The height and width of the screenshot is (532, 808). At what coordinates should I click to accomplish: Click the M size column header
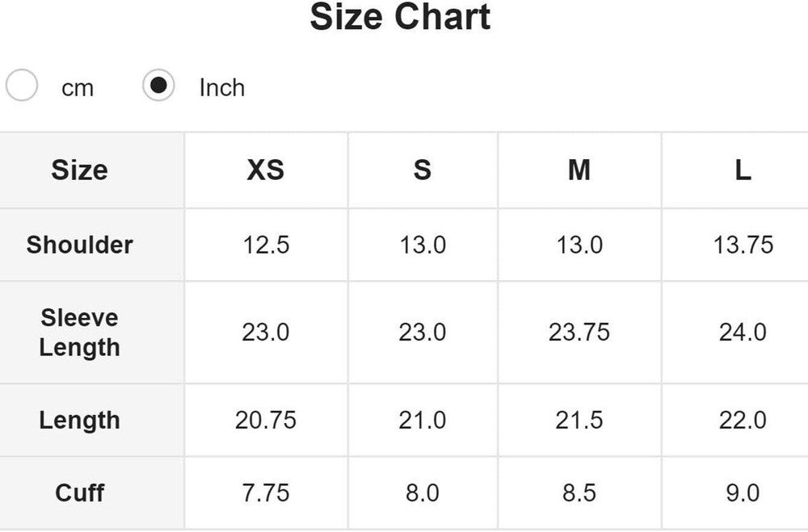pyautogui.click(x=579, y=170)
